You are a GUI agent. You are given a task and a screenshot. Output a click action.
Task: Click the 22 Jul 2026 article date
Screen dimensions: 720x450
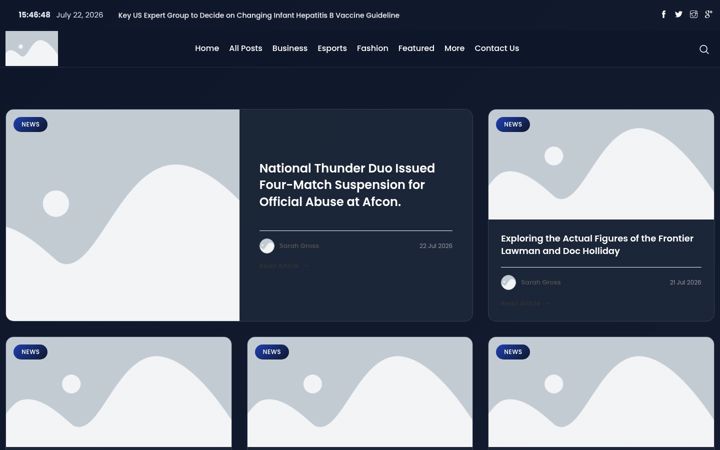click(436, 246)
